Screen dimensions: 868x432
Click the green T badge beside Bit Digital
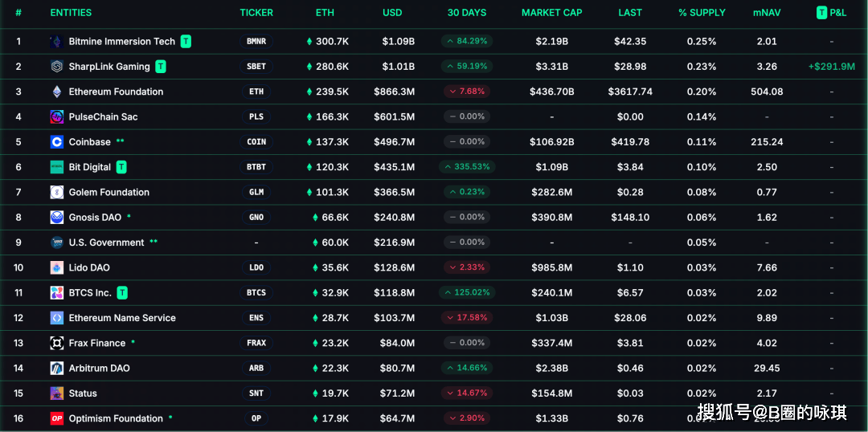point(121,167)
